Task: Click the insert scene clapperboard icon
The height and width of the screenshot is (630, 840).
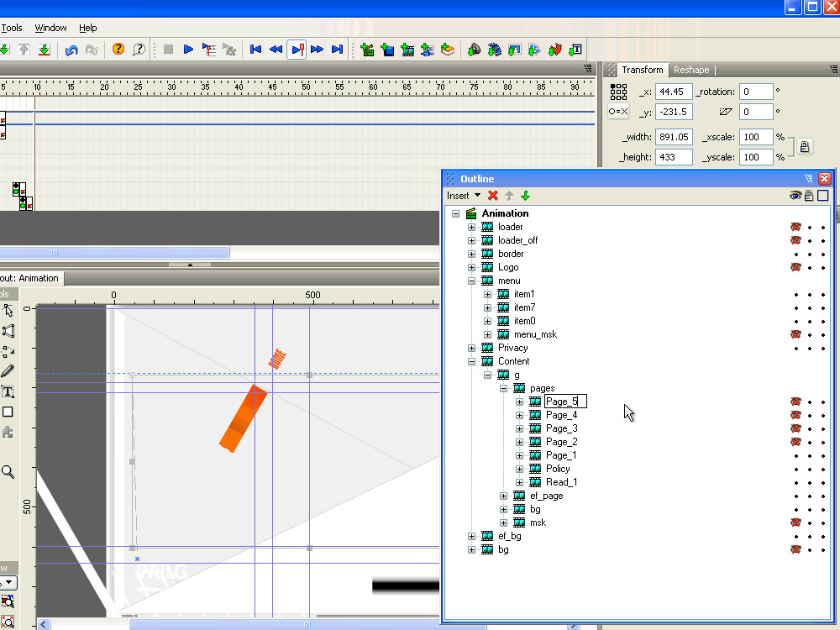Action: [x=367, y=50]
